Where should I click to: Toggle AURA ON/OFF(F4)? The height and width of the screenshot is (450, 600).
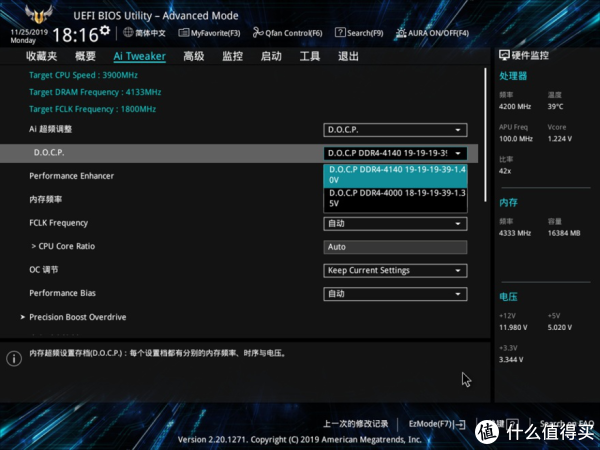coord(432,33)
